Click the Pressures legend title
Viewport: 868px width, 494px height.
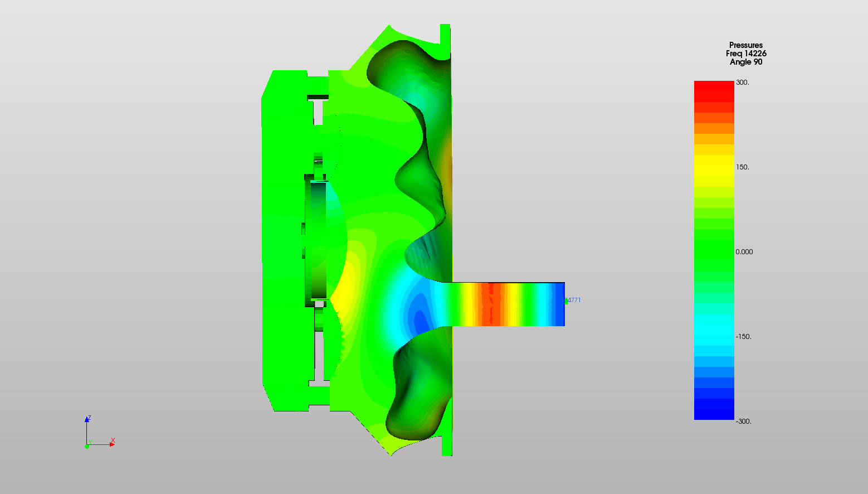point(745,45)
